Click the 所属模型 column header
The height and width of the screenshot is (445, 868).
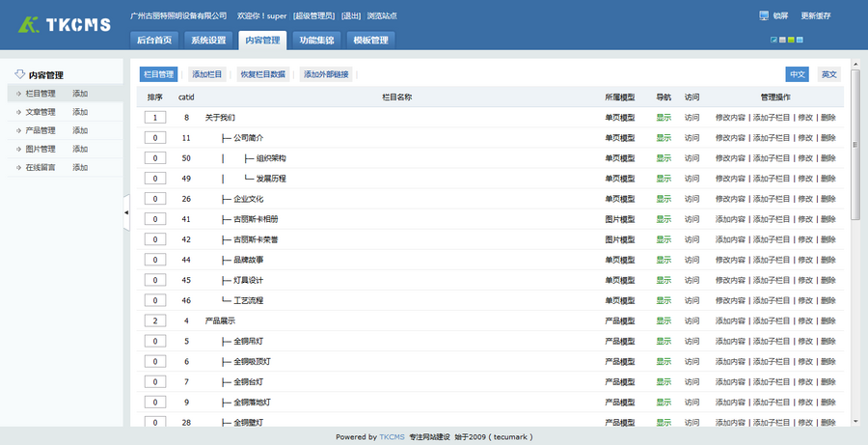[x=620, y=97]
